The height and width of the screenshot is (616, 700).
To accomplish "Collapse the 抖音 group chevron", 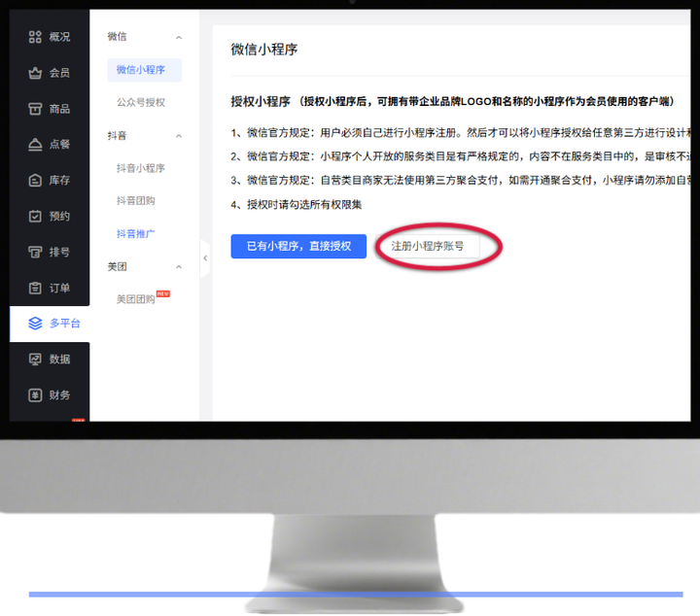I will click(179, 136).
